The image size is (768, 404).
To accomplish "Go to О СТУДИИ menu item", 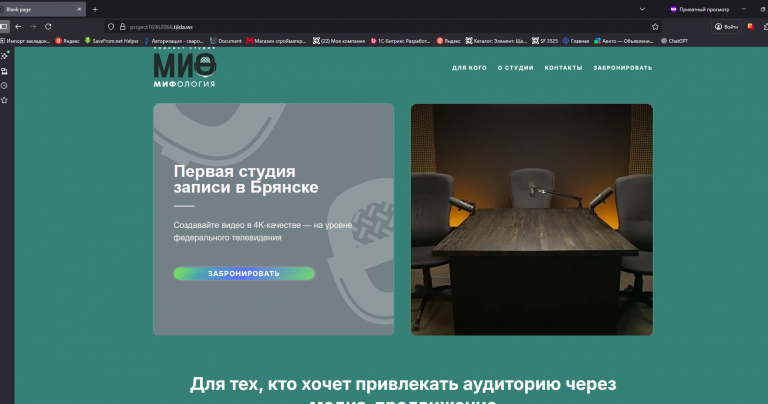I will 516,68.
